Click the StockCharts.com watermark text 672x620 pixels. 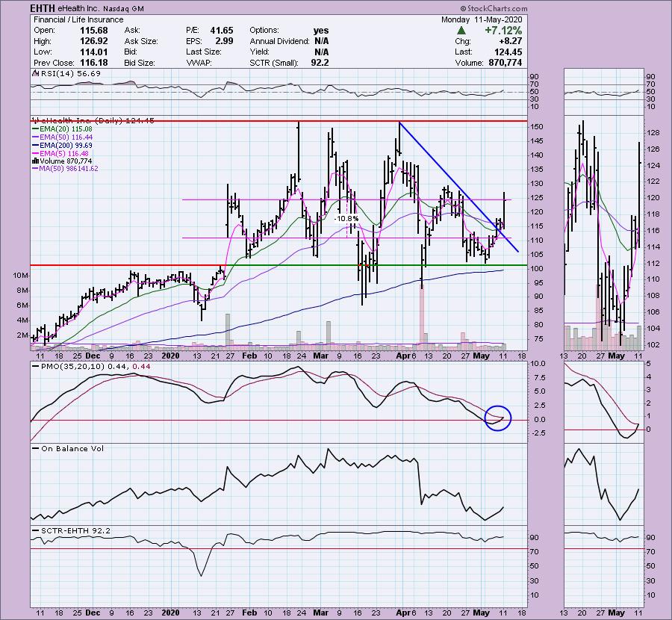[x=494, y=8]
